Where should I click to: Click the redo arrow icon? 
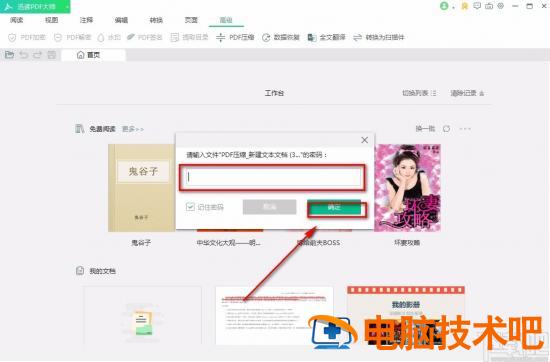coord(38,55)
